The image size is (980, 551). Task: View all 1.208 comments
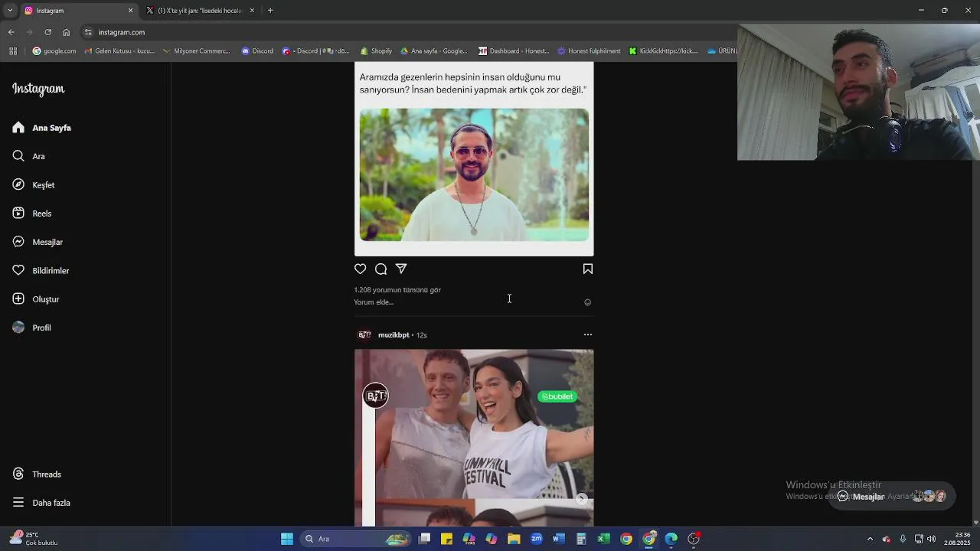(x=397, y=290)
